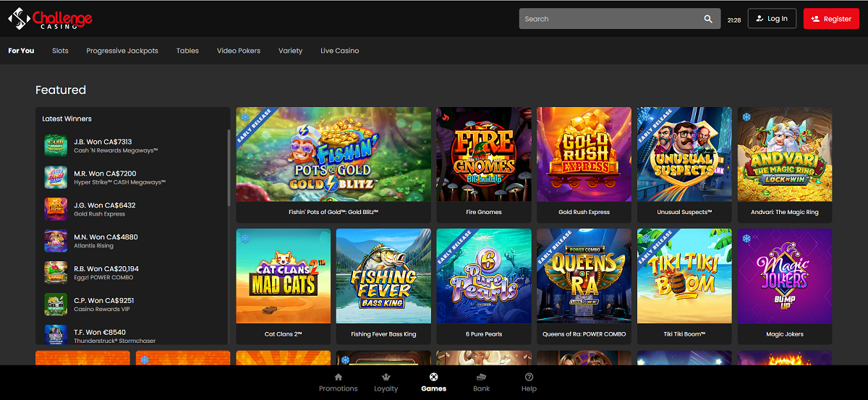868x400 pixels.
Task: Switch to the Tables tab
Action: 187,51
